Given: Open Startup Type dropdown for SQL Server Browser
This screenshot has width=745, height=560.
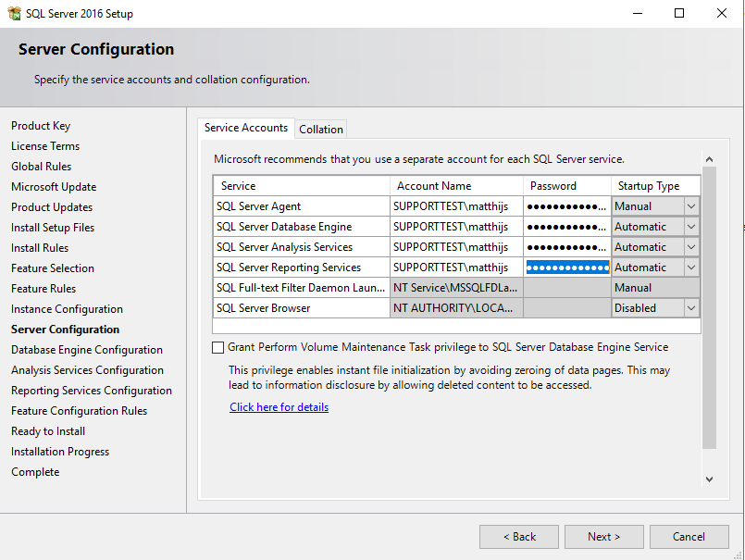Looking at the screenshot, I should pyautogui.click(x=691, y=308).
